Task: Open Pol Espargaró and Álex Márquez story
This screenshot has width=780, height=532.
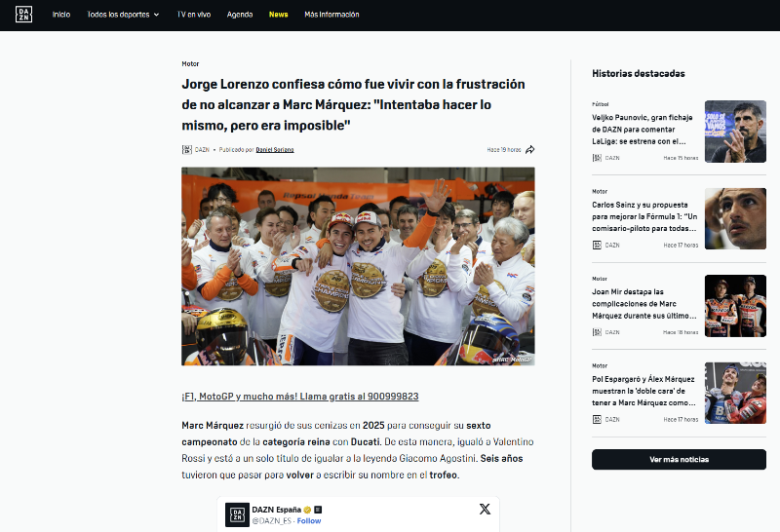Action: point(643,391)
